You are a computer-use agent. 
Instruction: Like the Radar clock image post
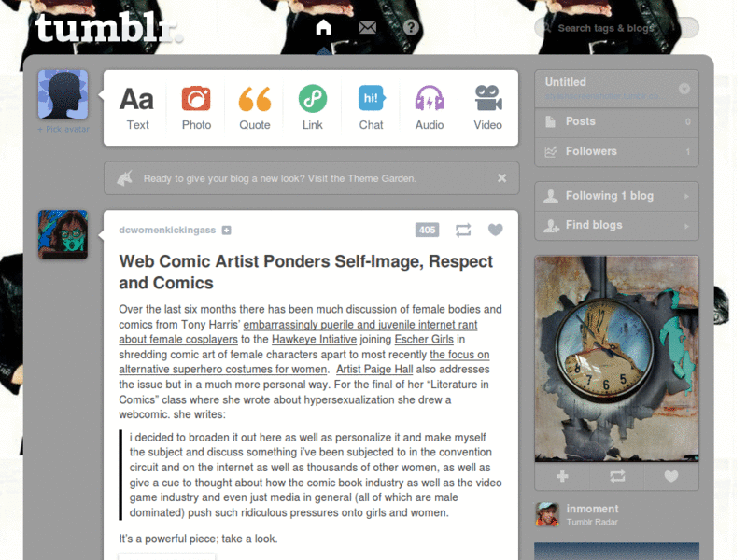point(671,476)
